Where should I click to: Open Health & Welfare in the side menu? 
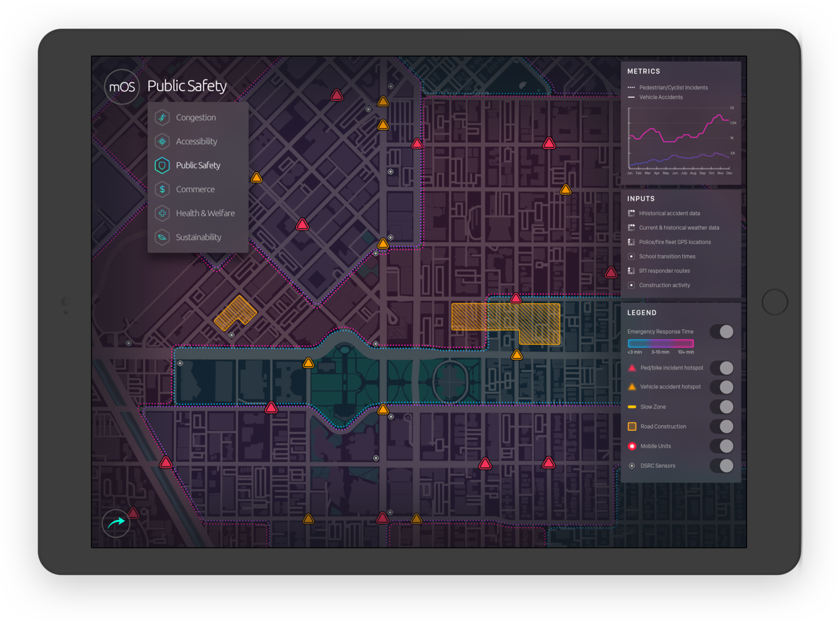(205, 213)
